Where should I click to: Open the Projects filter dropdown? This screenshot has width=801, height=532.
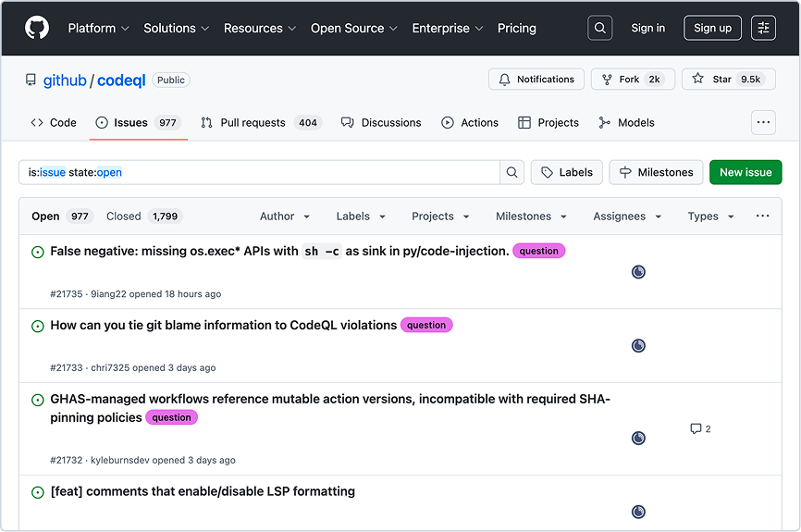[x=440, y=217]
